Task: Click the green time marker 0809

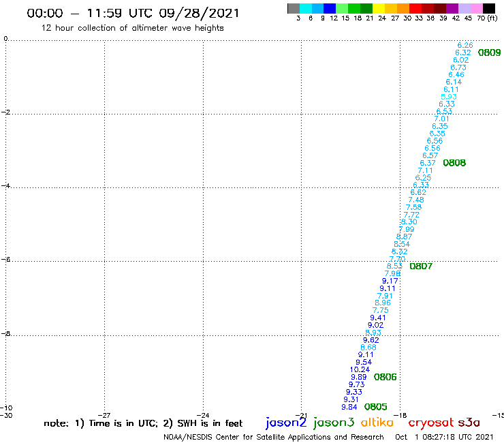Action: point(489,52)
